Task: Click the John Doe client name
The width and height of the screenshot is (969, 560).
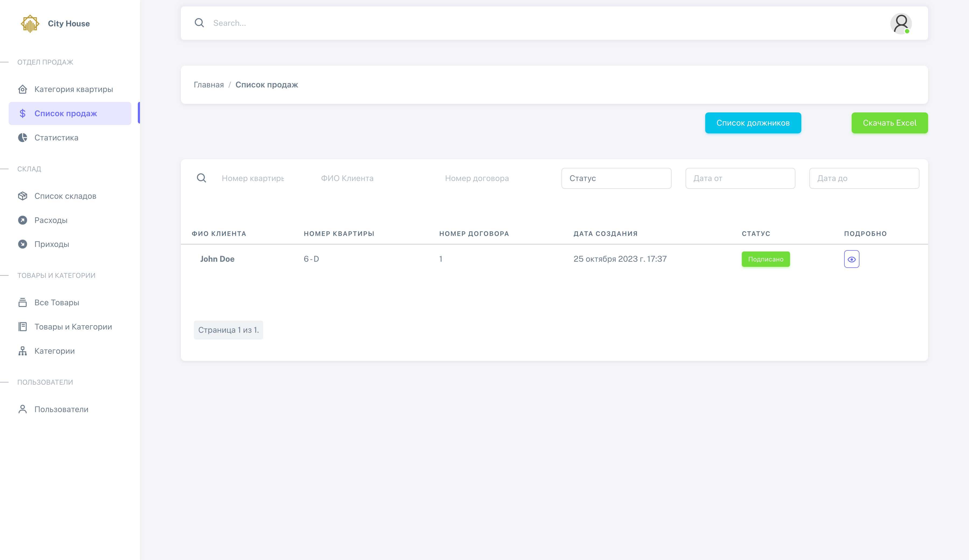Action: (217, 259)
